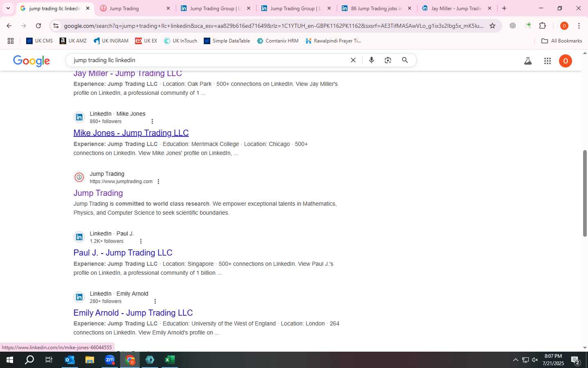Open Jay Miller - Jump Trading LLC result
588x368 pixels.
point(128,74)
